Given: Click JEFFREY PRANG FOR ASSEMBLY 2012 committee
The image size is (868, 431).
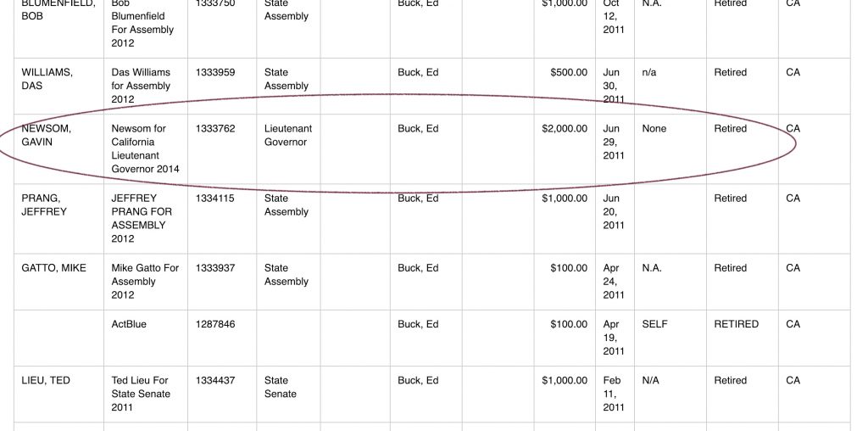Looking at the screenshot, I should point(142,218).
